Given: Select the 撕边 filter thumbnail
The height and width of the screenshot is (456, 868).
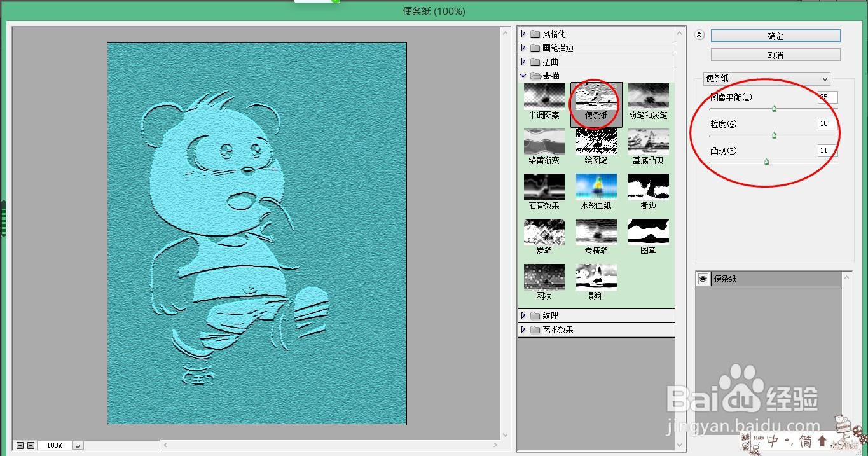Looking at the screenshot, I should [648, 186].
